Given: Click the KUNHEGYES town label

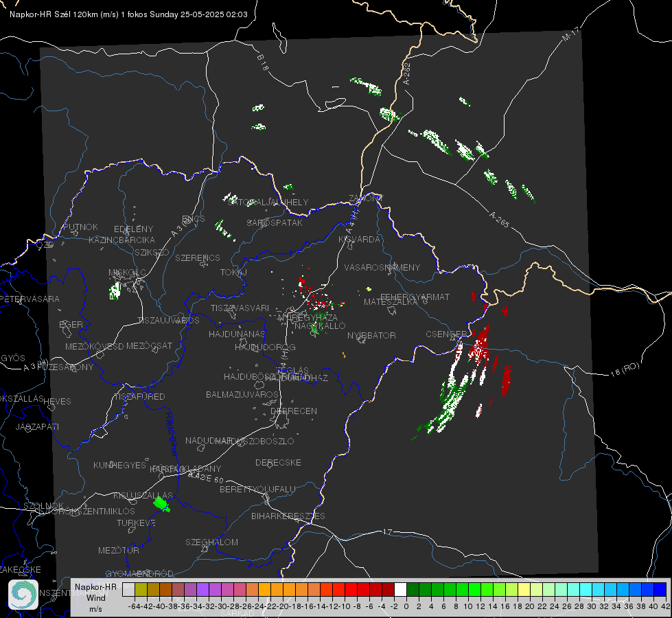Looking at the screenshot, I should [x=119, y=466].
